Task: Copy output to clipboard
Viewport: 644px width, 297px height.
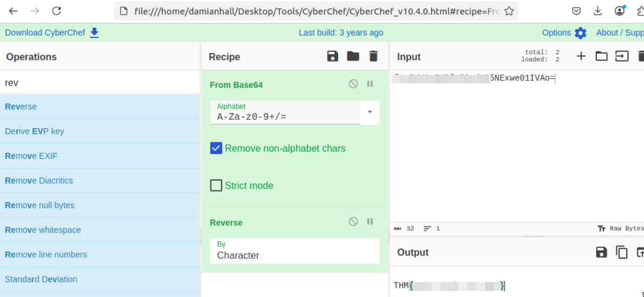Action: [x=622, y=253]
